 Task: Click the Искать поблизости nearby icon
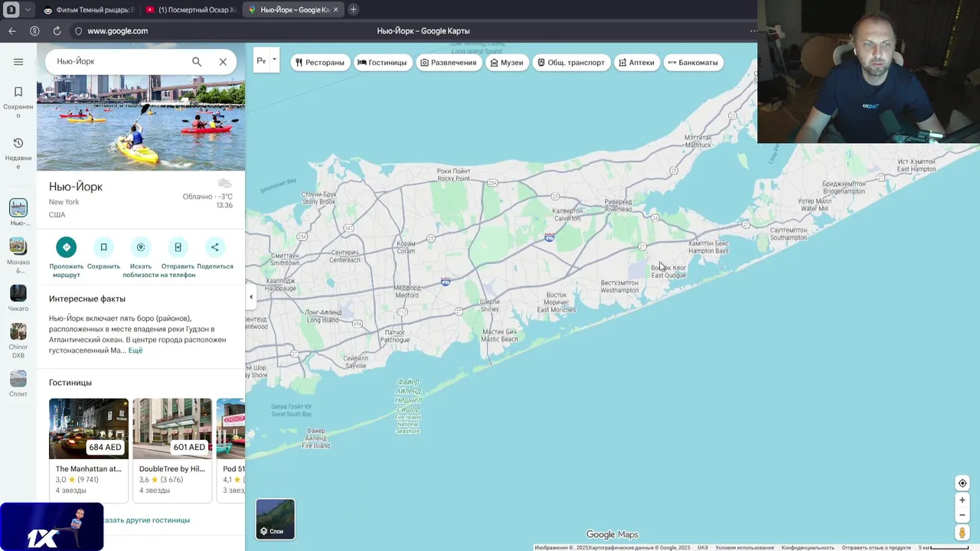point(141,247)
